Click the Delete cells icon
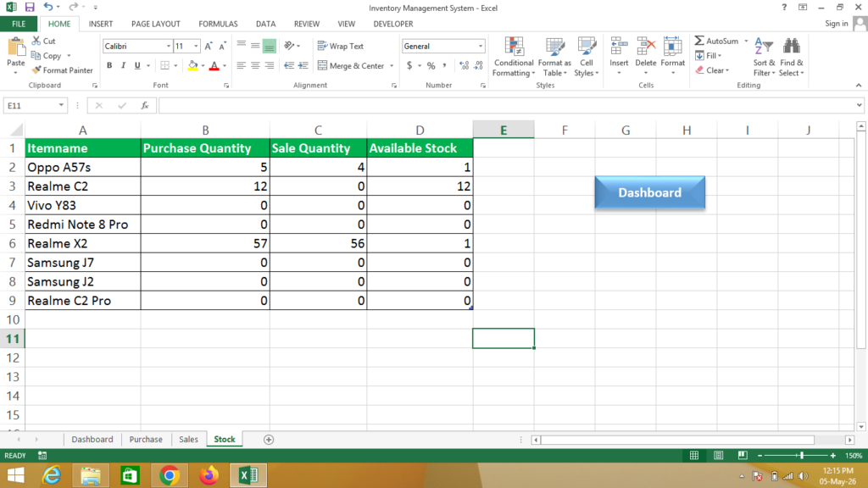The height and width of the screenshot is (488, 868). tap(645, 47)
